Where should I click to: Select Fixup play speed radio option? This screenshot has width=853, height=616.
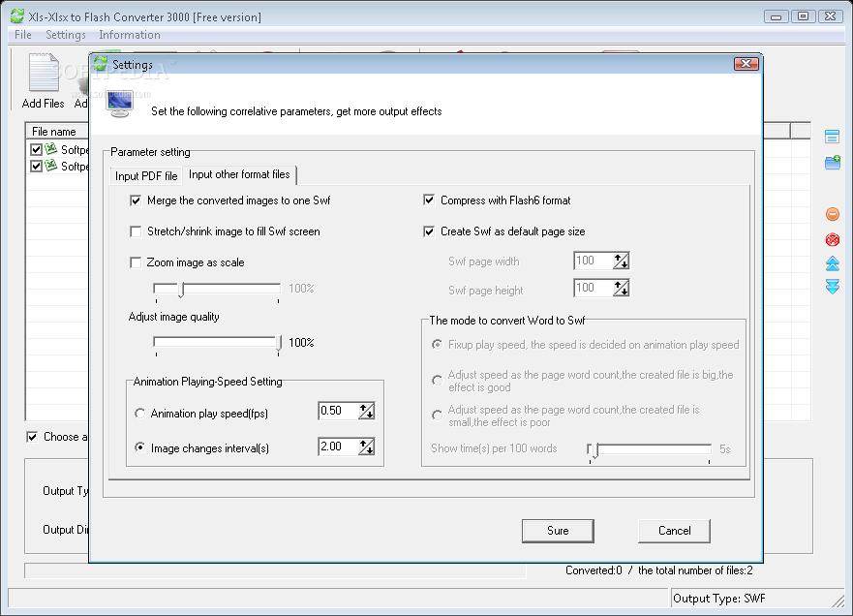(437, 345)
